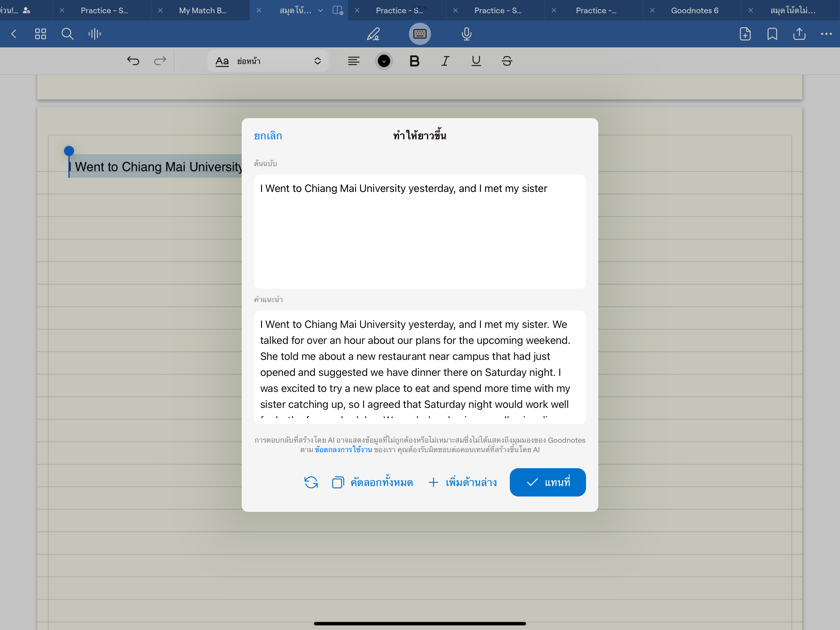Open the black text color swatch
Screen dimensions: 840x630
(x=383, y=61)
